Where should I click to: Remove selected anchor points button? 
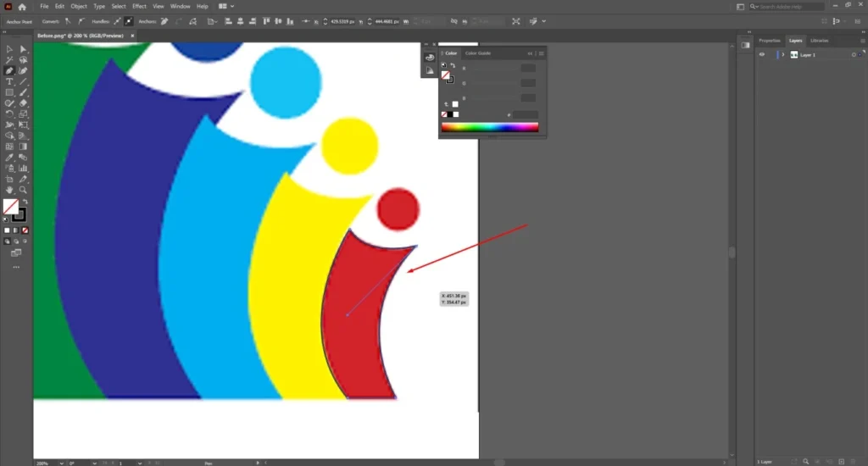(x=164, y=21)
